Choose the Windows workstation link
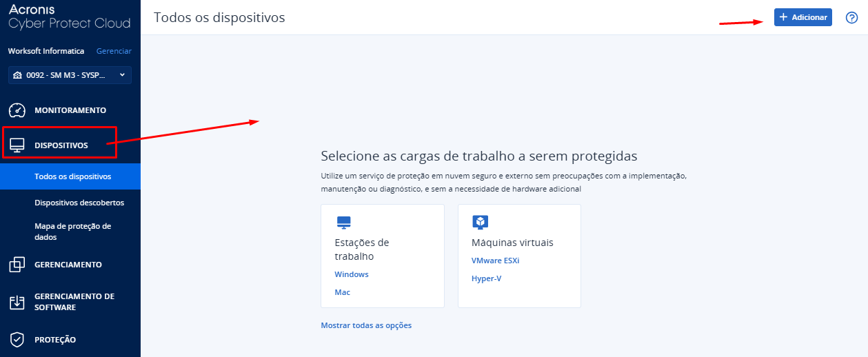 352,274
